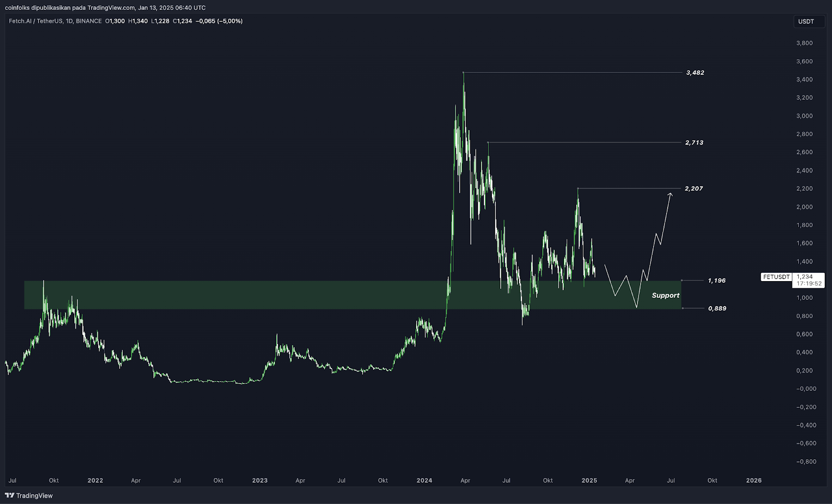Image resolution: width=832 pixels, height=504 pixels.
Task: Click the −0,600 negative price axis tick
Action: (807, 443)
